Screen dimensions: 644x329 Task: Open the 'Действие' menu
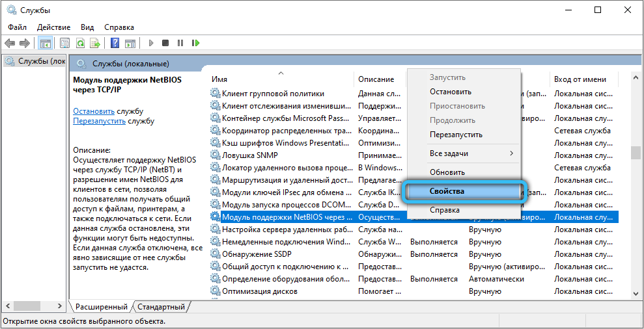tap(53, 27)
